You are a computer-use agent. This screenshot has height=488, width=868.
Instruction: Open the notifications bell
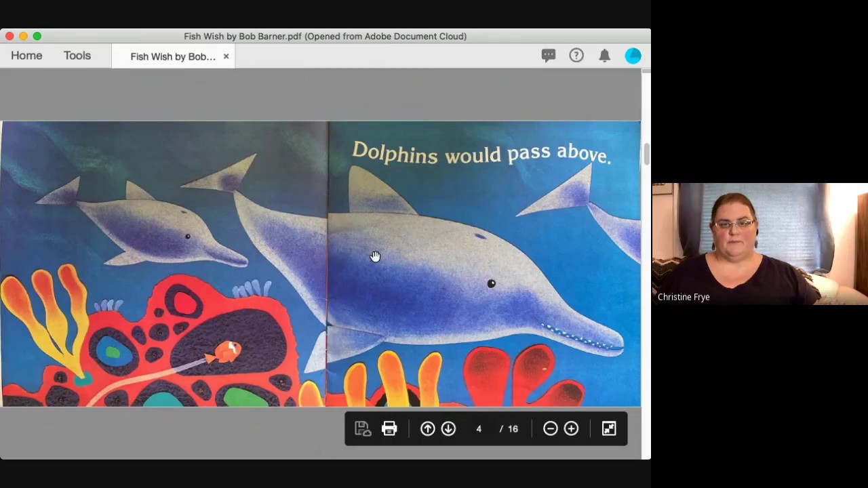tap(604, 56)
